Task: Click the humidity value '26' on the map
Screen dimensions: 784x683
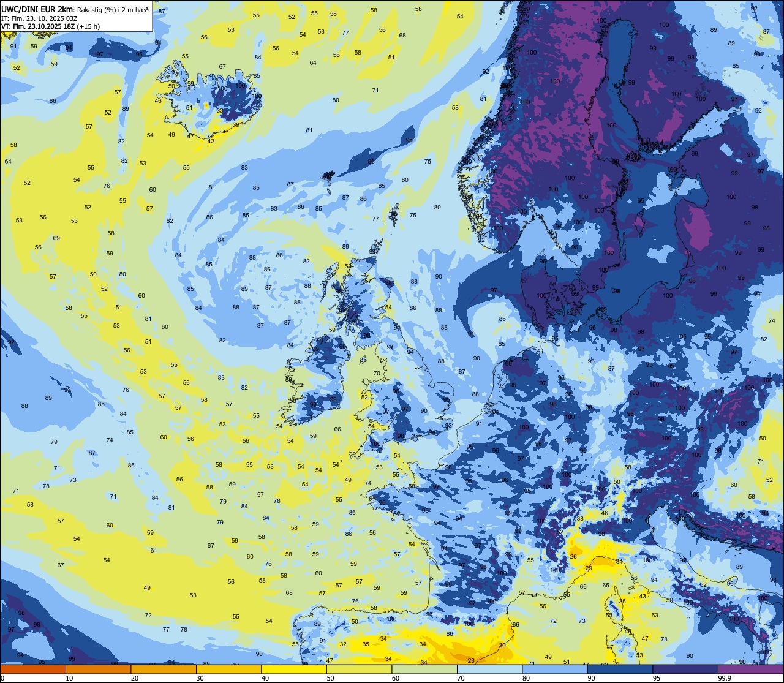Action: tap(573, 557)
